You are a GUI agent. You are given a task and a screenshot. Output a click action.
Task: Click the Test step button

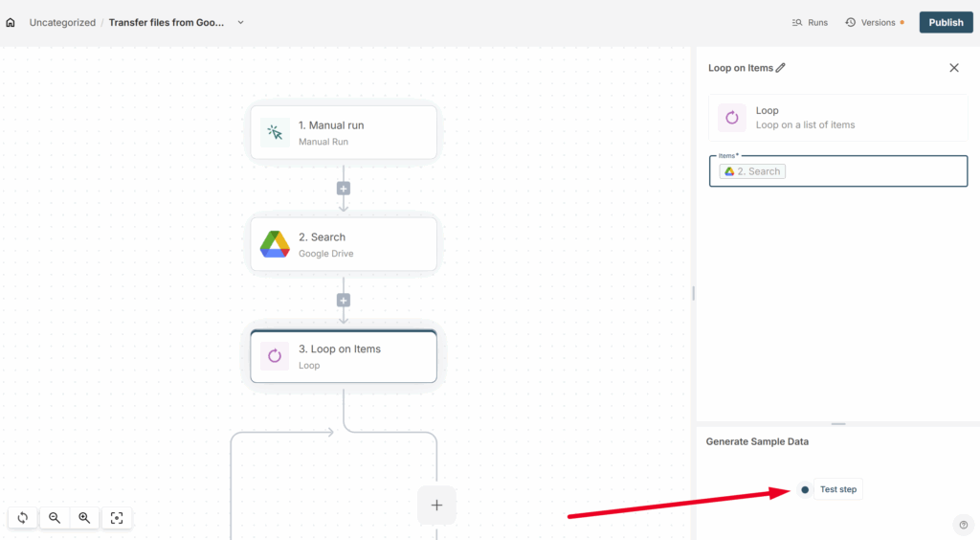pos(837,489)
